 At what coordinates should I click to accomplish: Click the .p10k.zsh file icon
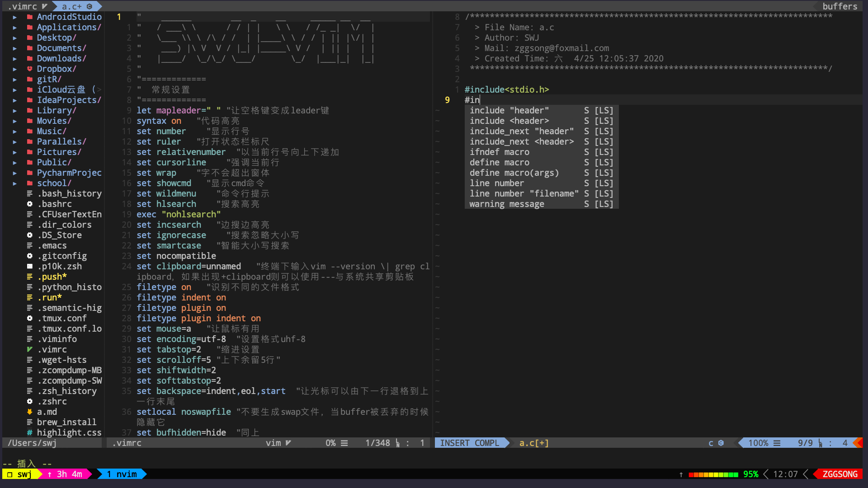coord(29,266)
